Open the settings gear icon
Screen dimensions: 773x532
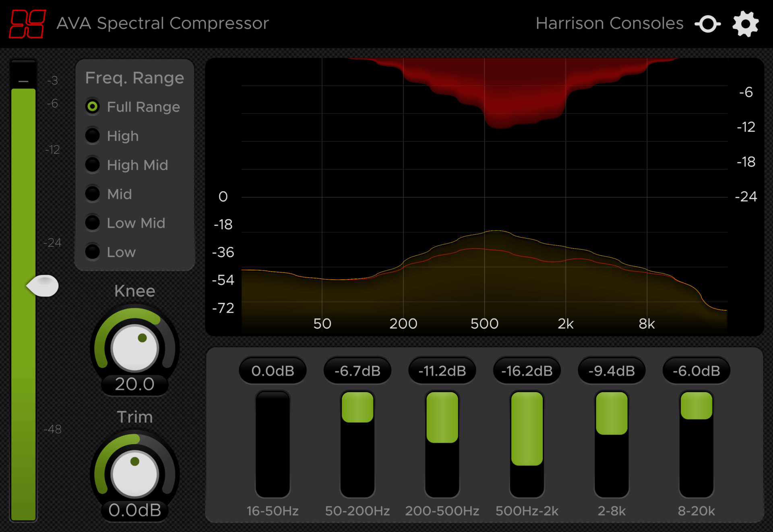tap(746, 24)
